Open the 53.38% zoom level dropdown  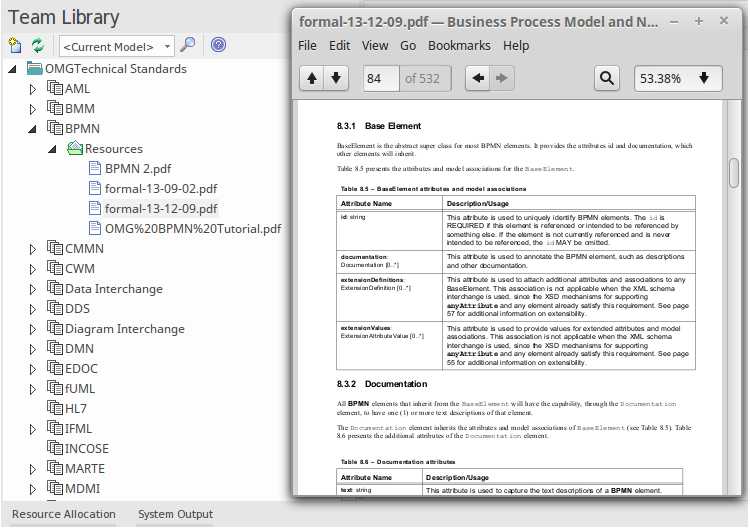coord(677,78)
